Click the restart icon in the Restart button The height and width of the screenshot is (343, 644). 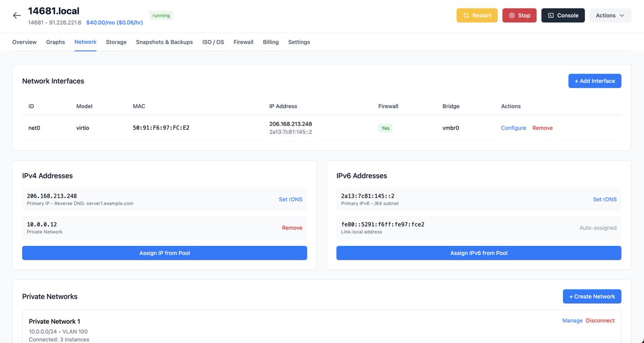click(x=466, y=16)
